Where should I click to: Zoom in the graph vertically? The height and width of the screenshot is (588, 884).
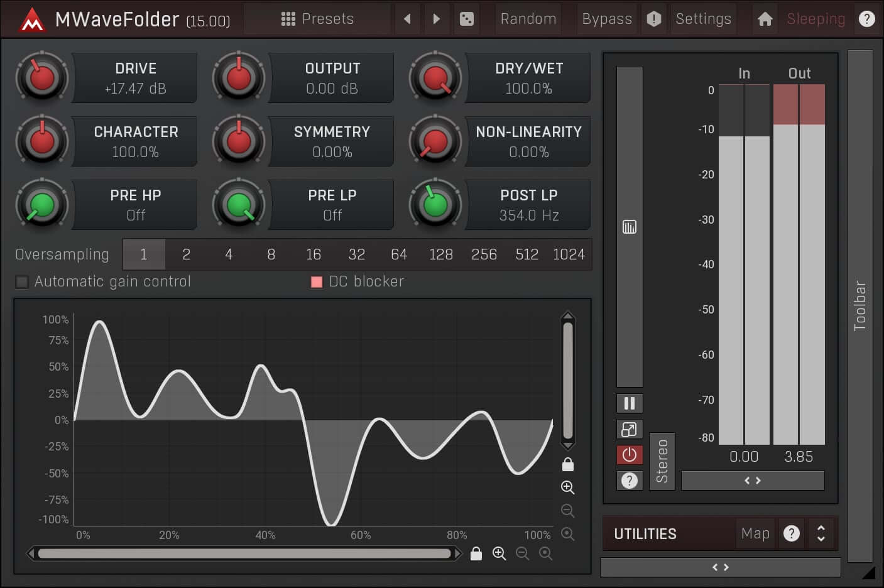click(x=568, y=487)
